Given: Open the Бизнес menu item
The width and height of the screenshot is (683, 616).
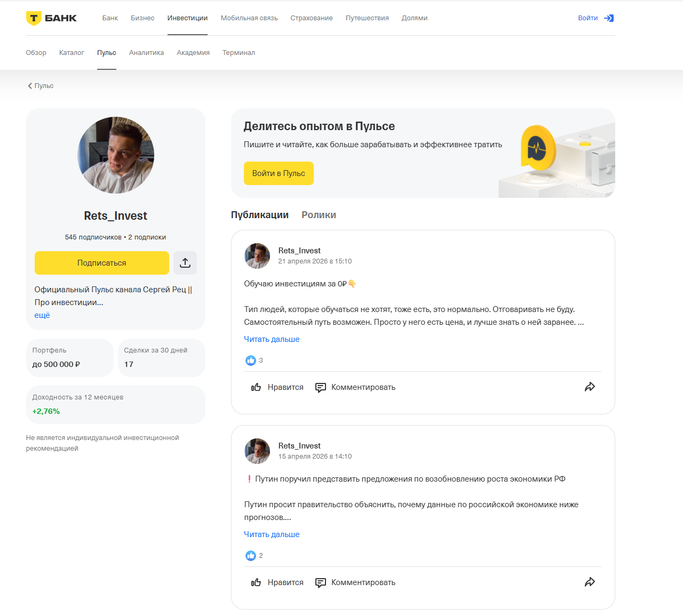Looking at the screenshot, I should [142, 18].
